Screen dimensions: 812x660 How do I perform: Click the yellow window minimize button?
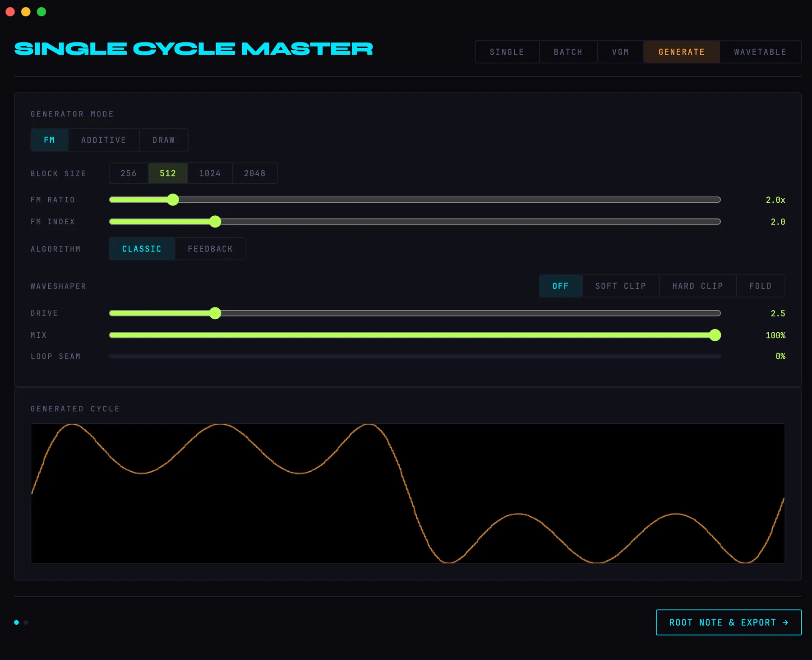tap(26, 12)
